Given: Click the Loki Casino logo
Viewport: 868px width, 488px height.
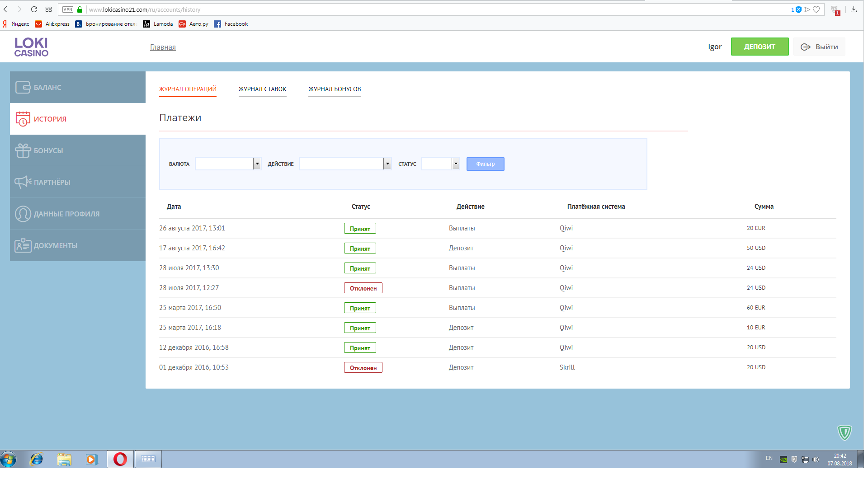Looking at the screenshot, I should pyautogui.click(x=31, y=47).
